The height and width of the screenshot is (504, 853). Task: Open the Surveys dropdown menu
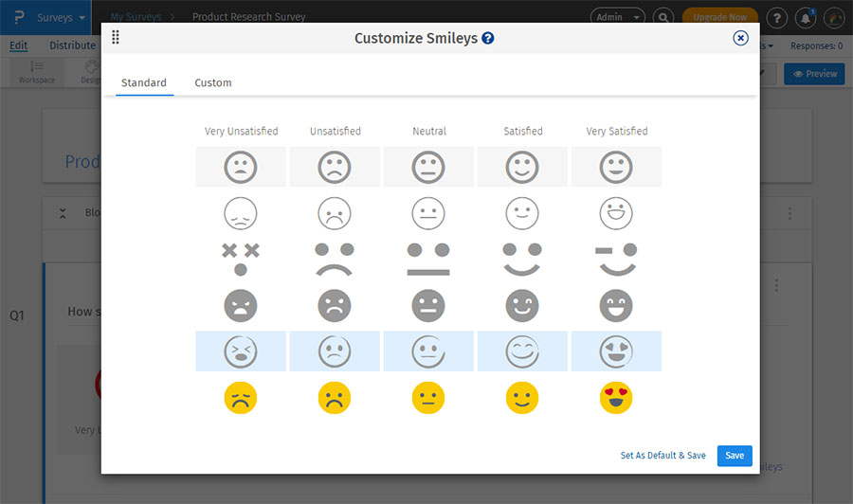(63, 17)
